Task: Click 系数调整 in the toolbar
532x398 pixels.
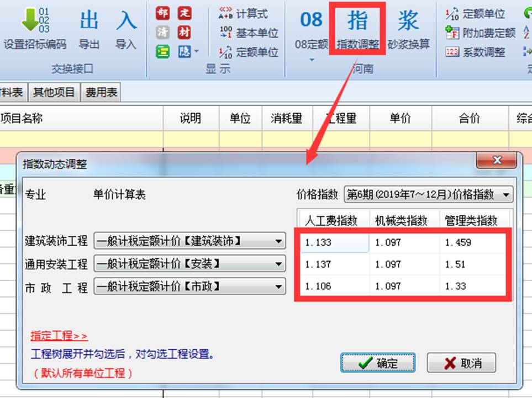Action: pyautogui.click(x=476, y=52)
